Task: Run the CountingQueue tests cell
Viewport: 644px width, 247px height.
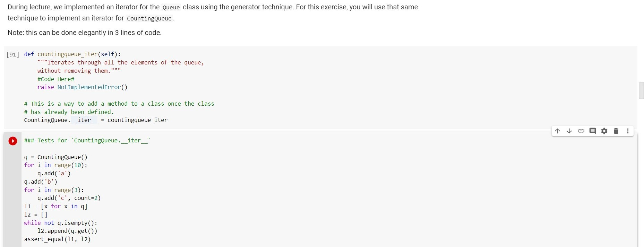Action: [x=13, y=141]
